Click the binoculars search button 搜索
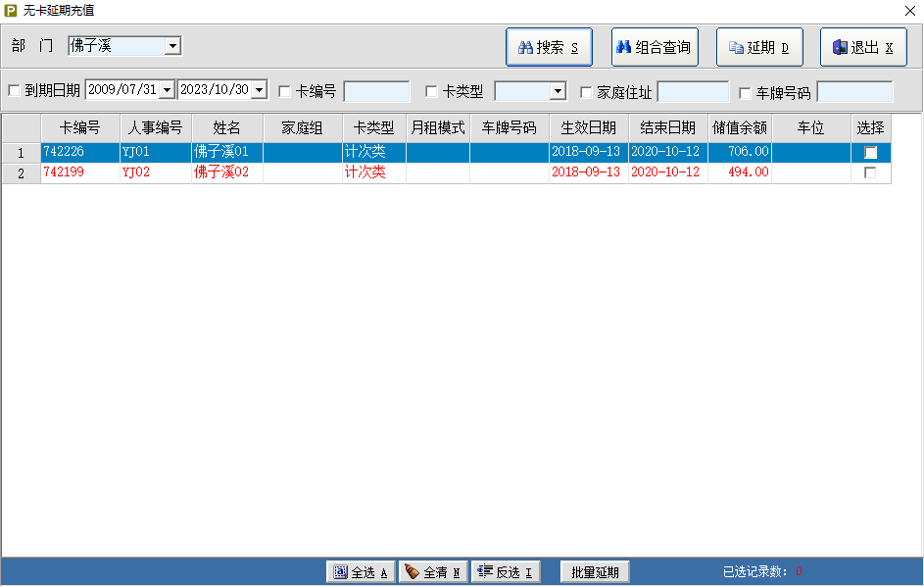The width and height of the screenshot is (924, 587). [x=549, y=47]
